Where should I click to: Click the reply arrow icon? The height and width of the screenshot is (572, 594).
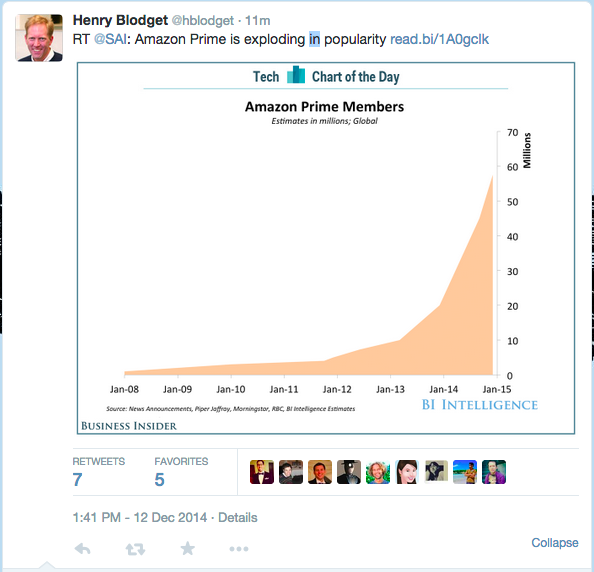click(x=83, y=549)
